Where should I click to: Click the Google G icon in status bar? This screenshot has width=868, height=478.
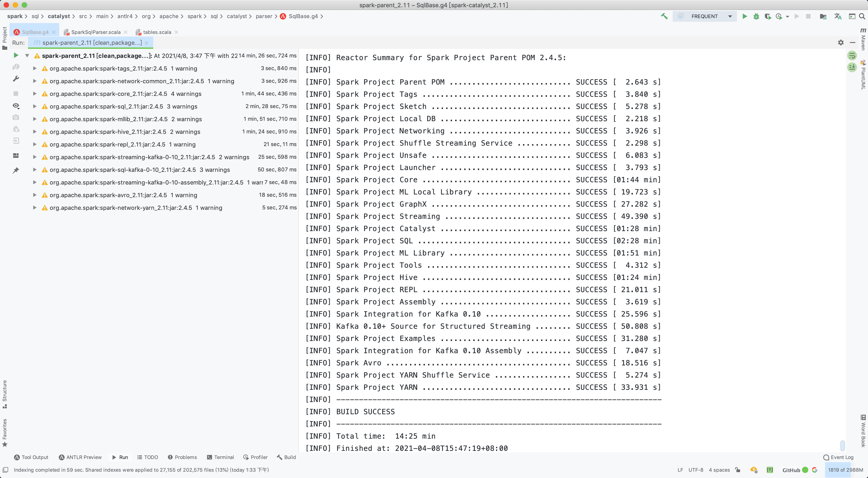tap(814, 470)
